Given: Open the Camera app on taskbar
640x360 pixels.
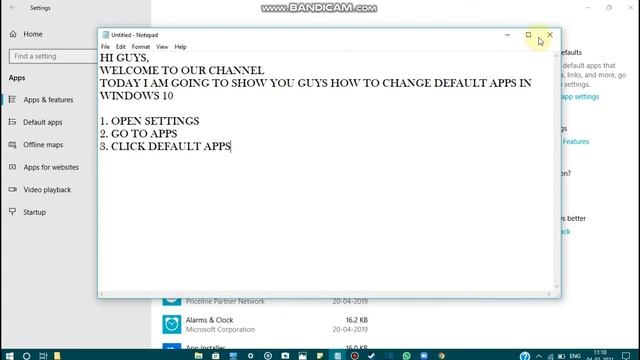Looking at the screenshot, I should pos(285,356).
